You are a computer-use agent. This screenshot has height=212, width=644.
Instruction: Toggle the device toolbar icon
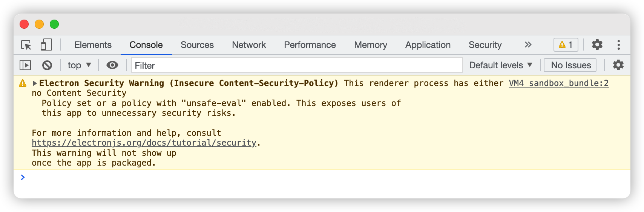pyautogui.click(x=46, y=45)
